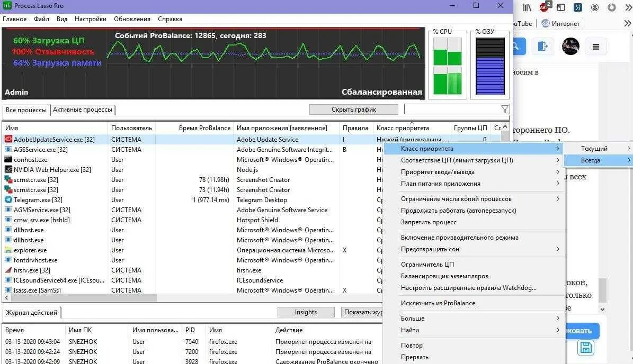Click the Скрыть график button
This screenshot has width=633, height=364.
click(354, 110)
